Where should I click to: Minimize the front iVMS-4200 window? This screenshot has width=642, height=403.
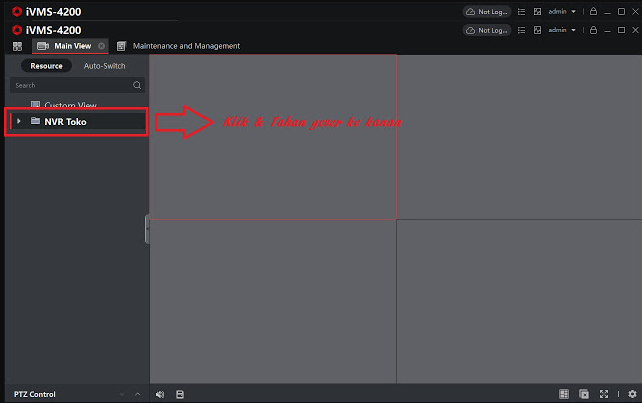608,31
